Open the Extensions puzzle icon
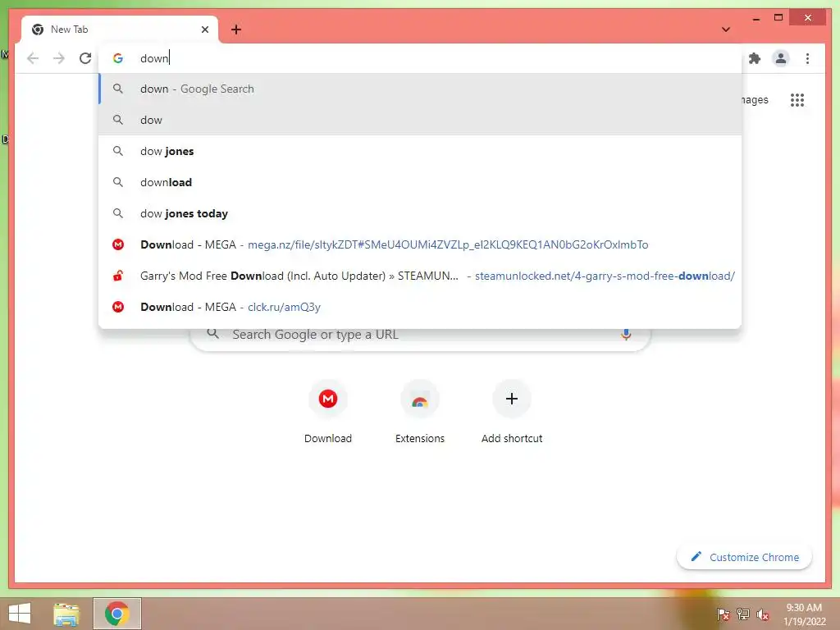This screenshot has height=630, width=840. [x=755, y=58]
